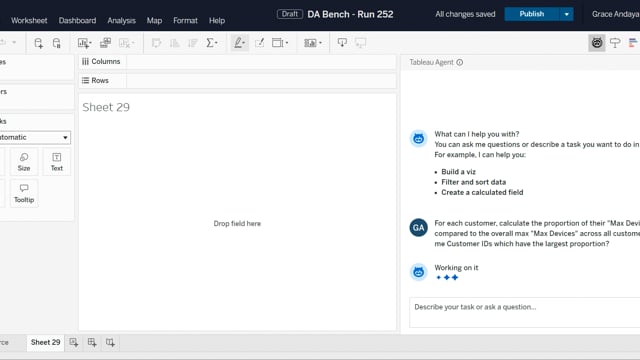Open the Data Guide signpost icon

coord(615,43)
